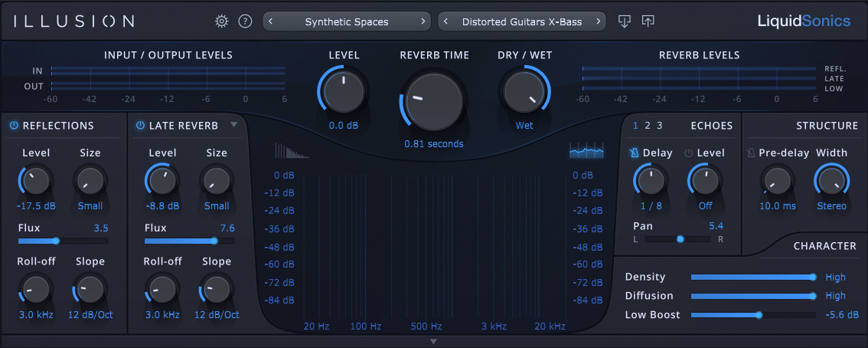
Task: Click the Structure Width knob
Action: 831,181
